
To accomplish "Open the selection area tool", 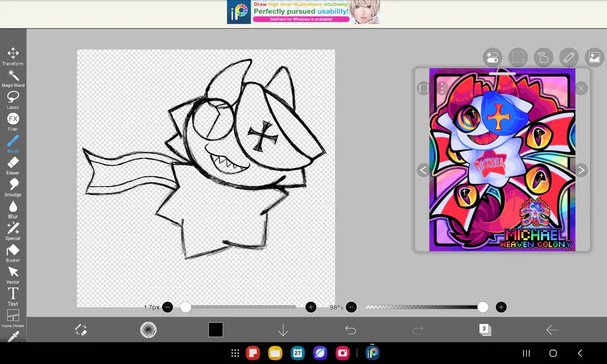I will tap(518, 58).
